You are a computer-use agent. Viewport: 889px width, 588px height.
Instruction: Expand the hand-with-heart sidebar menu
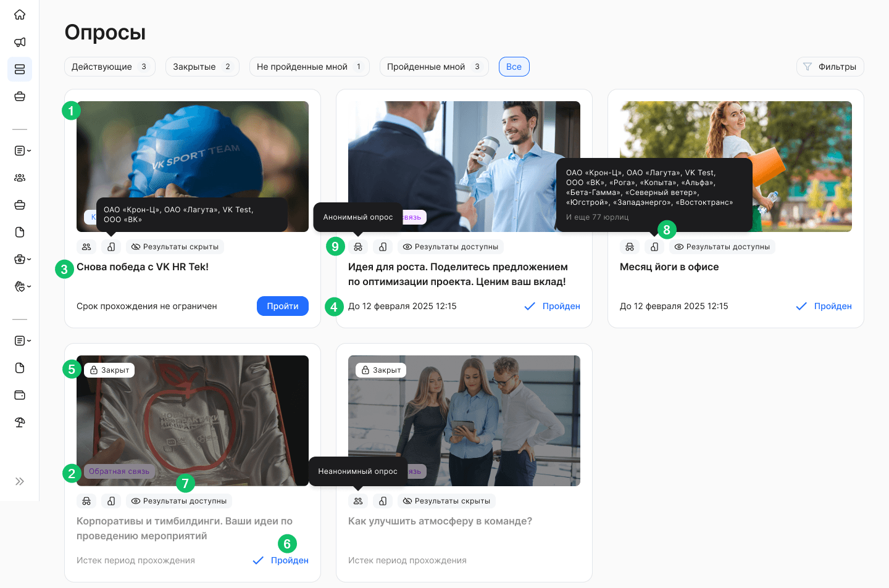[x=22, y=286]
